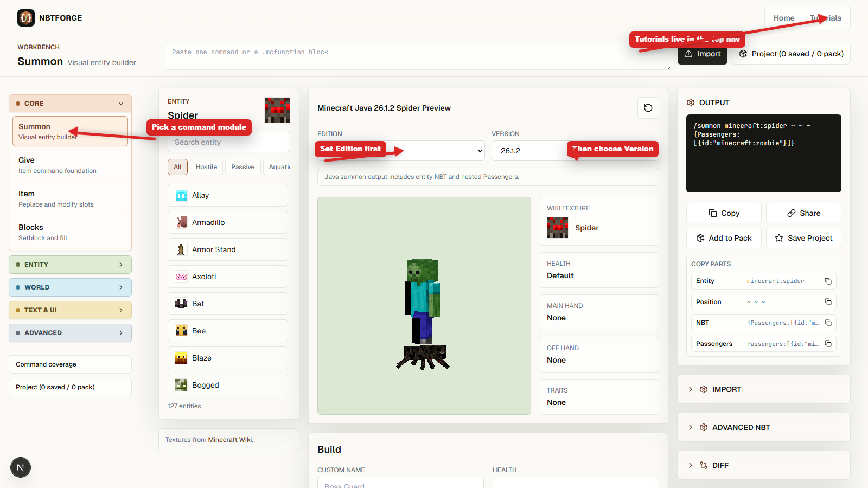Viewport: 868px width, 488px height.
Task: Copy the NBT part value
Action: point(828,323)
